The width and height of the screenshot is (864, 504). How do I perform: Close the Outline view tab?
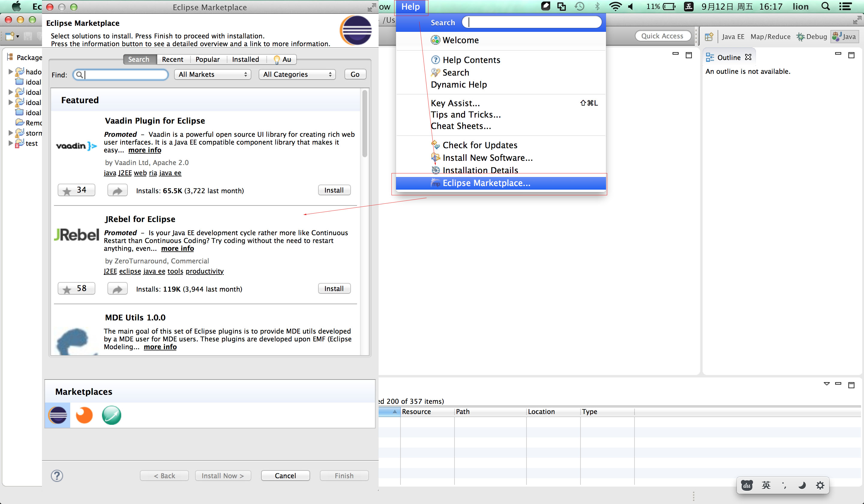coord(748,57)
